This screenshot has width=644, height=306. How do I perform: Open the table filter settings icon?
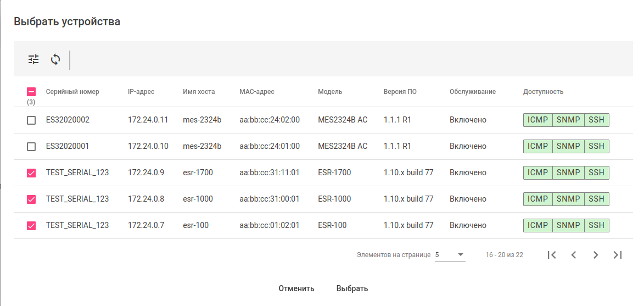click(34, 60)
